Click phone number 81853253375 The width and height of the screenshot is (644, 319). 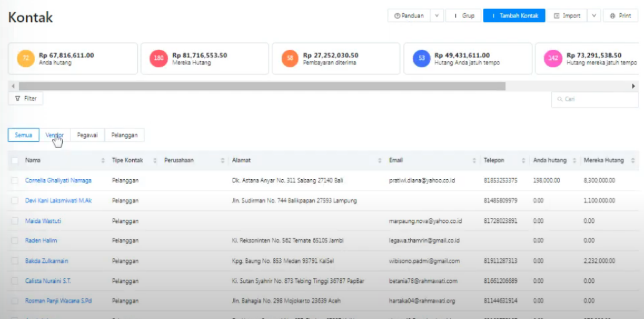click(501, 180)
